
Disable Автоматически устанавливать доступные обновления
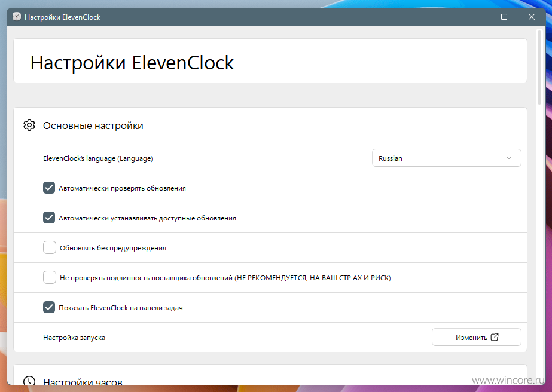click(49, 218)
